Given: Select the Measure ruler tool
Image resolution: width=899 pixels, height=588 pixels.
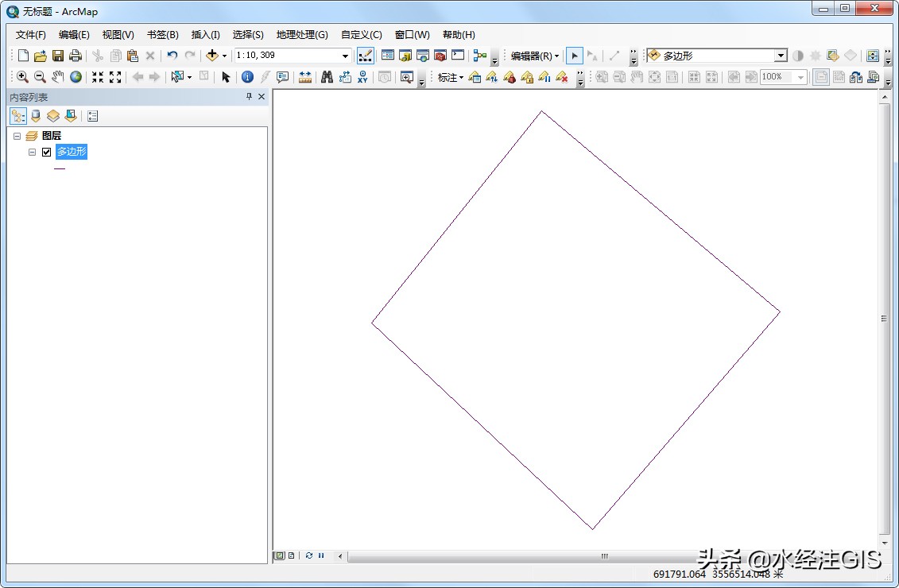Looking at the screenshot, I should [x=305, y=77].
